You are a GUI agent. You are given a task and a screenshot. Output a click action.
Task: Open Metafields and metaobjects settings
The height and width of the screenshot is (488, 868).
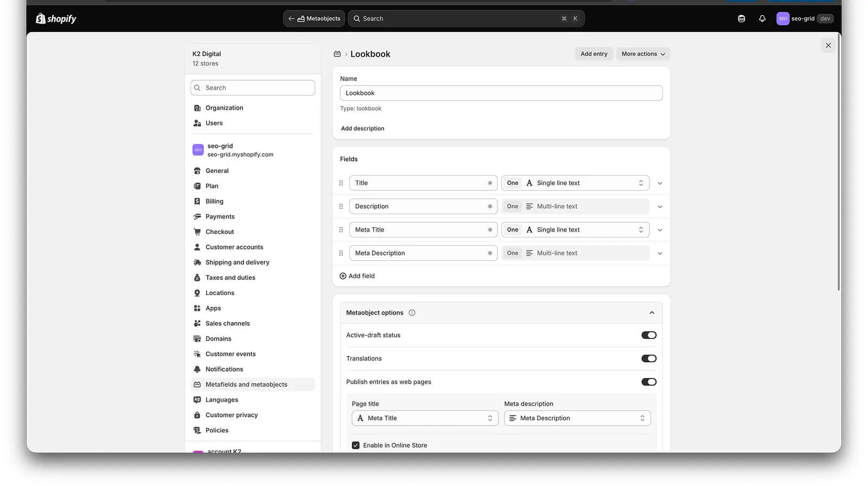(x=253, y=384)
